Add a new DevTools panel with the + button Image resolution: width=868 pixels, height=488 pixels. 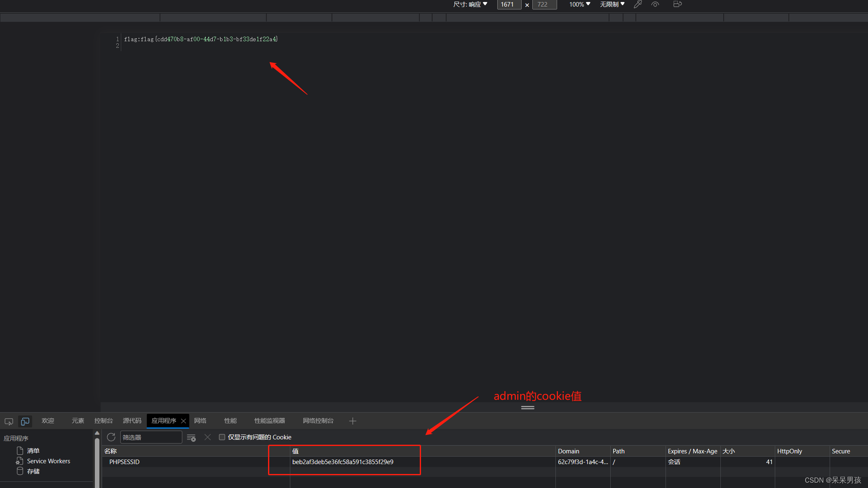tap(353, 421)
